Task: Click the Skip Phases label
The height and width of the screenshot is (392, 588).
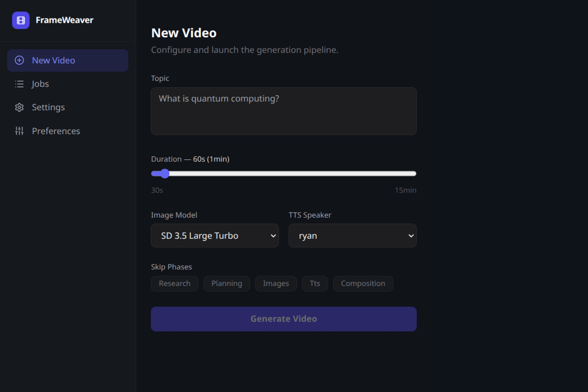Action: coord(171,267)
